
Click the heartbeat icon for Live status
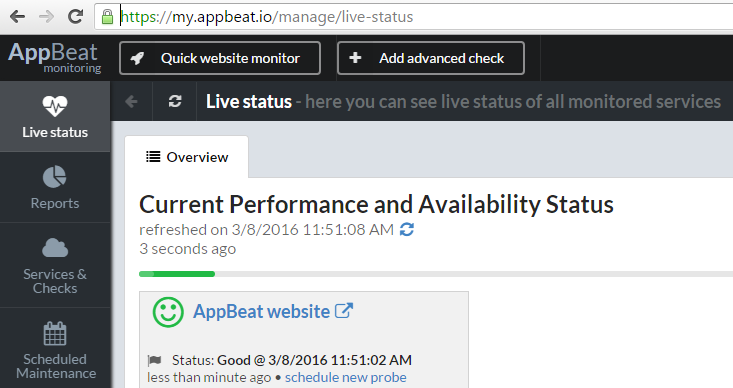pyautogui.click(x=55, y=106)
